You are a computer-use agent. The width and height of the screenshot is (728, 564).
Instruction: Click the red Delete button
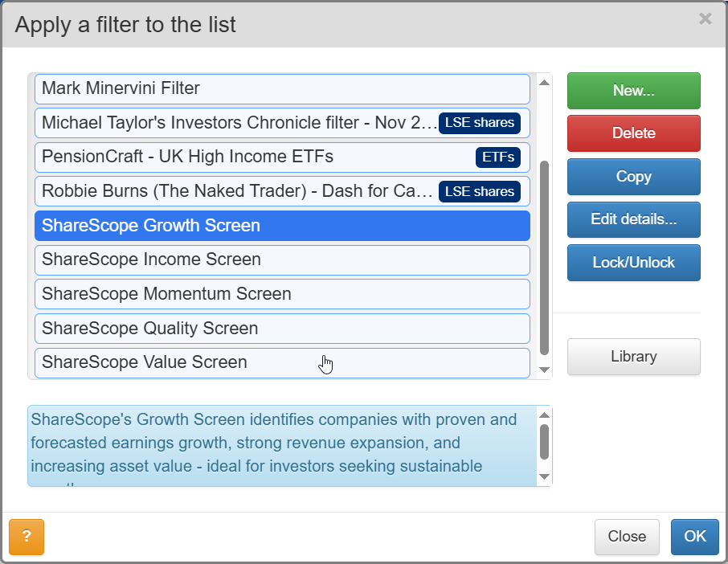point(634,133)
